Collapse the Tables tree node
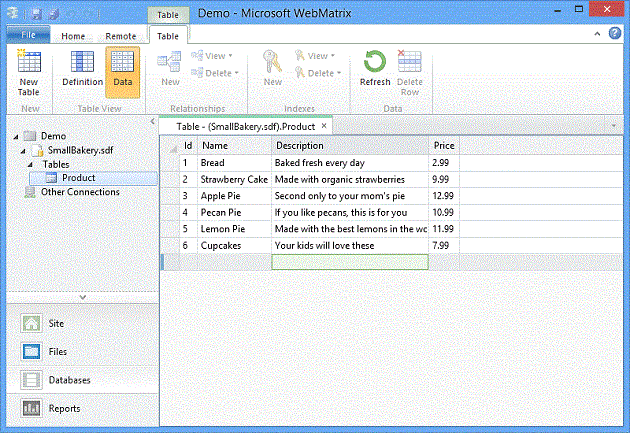 (x=32, y=164)
